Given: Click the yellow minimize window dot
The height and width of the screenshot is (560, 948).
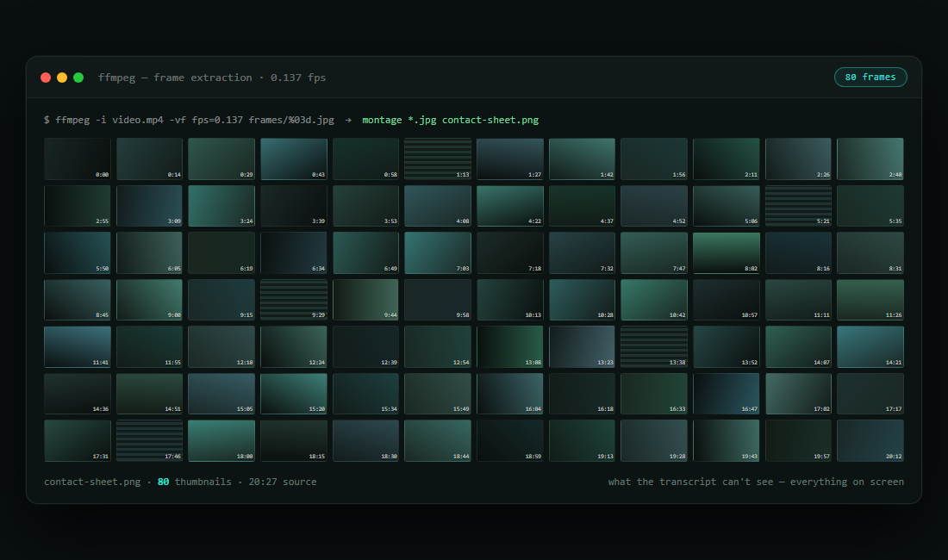Looking at the screenshot, I should coord(62,78).
